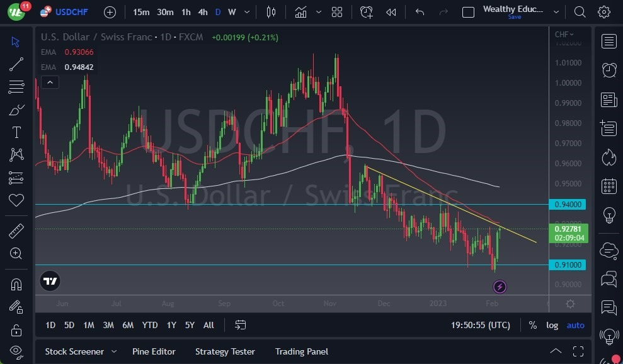Open the Economic Calendar sidebar panel
623x364 pixels.
(609, 186)
